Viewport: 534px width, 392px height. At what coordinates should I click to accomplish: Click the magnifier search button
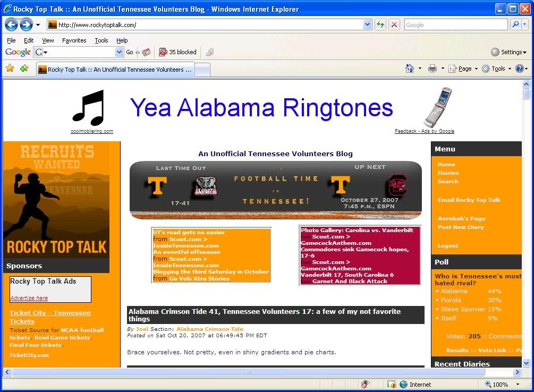(515, 24)
